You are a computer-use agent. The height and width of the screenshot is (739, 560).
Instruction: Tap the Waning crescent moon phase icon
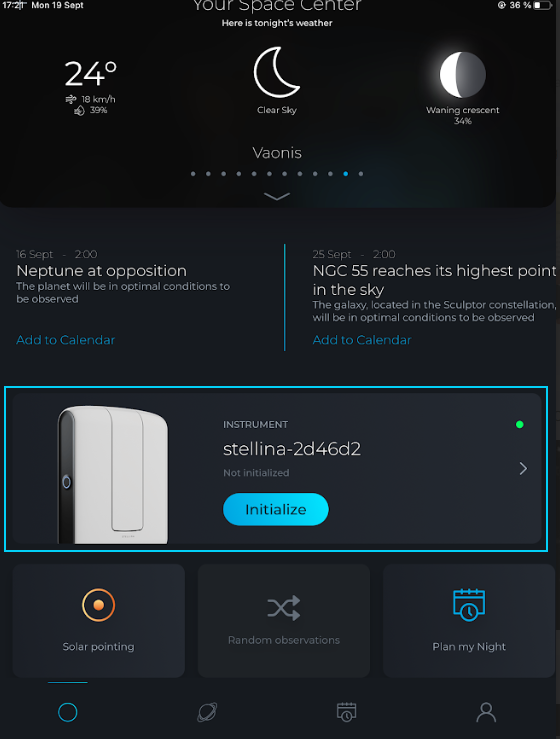coord(462,74)
